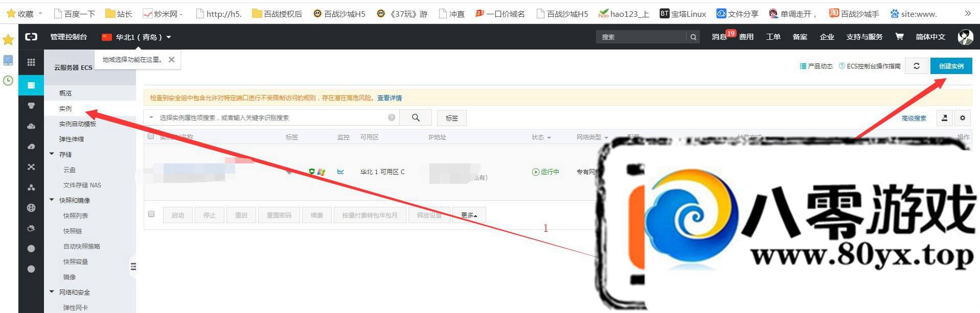Open the 状态 column filter dropdown
The image size is (980, 313).
coord(541,137)
